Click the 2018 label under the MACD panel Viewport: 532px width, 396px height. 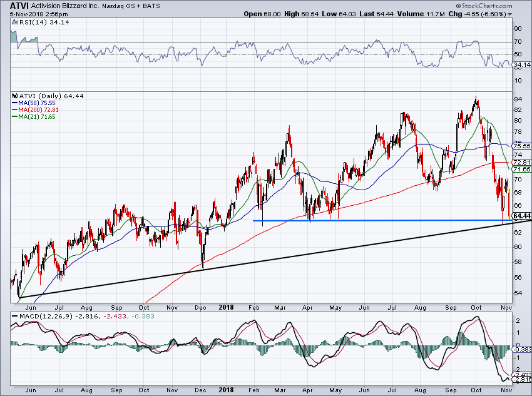(226, 390)
